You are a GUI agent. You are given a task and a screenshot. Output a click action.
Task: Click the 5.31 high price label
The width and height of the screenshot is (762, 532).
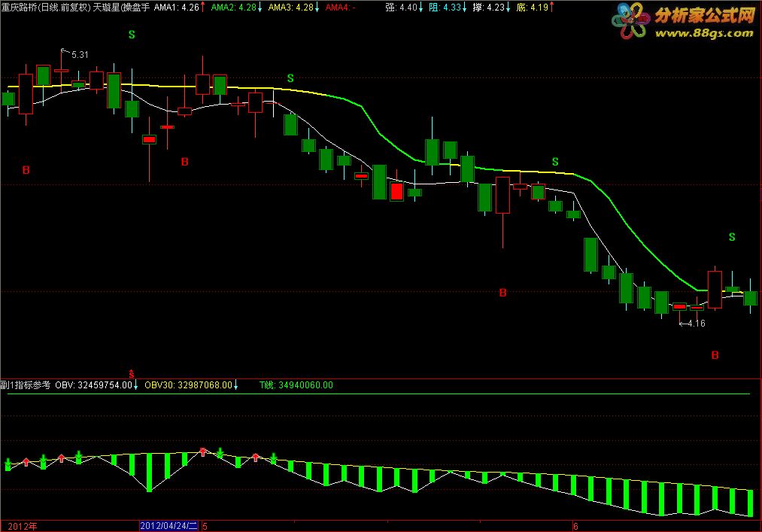(x=80, y=55)
